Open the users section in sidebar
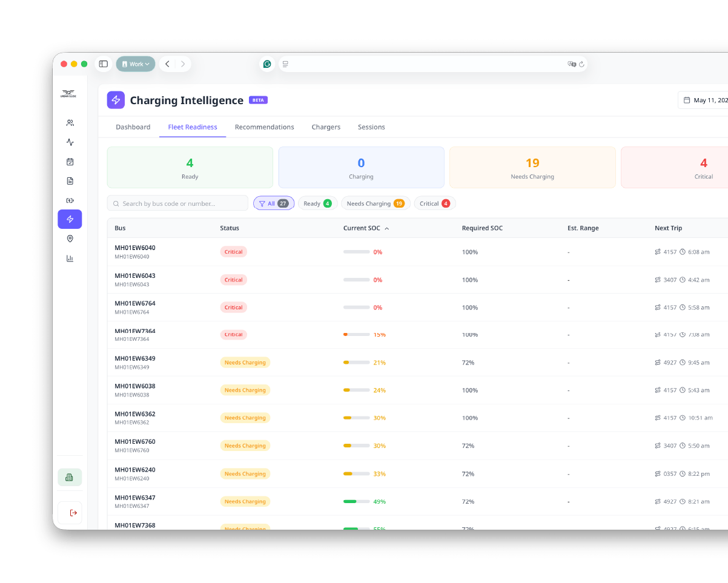This screenshot has width=728, height=583. click(x=70, y=123)
